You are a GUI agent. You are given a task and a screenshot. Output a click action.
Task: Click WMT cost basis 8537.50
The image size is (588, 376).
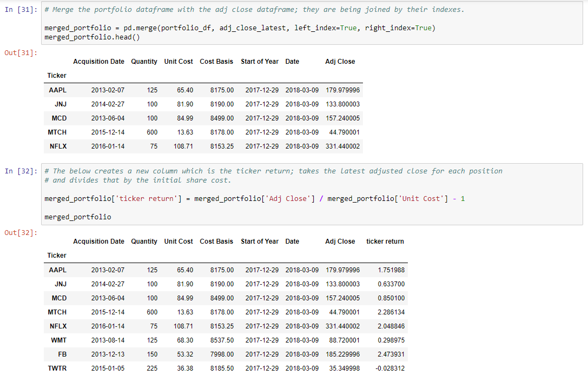pyautogui.click(x=222, y=340)
